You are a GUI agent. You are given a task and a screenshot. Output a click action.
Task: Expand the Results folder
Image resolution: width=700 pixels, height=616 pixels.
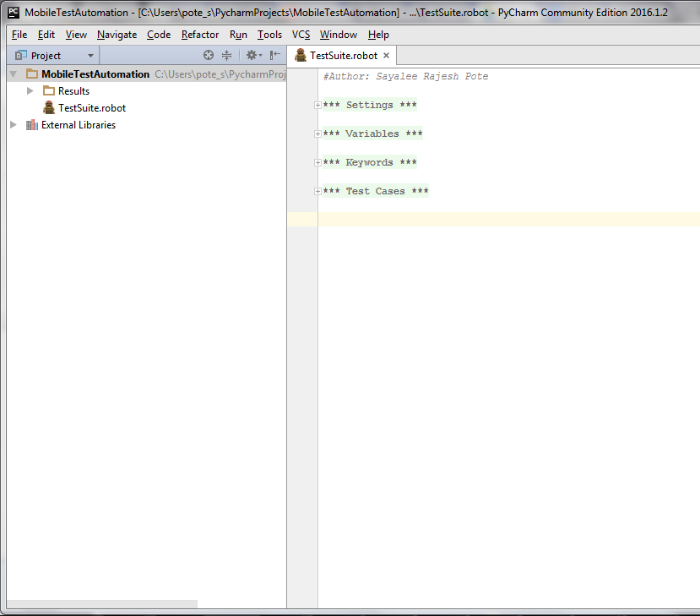coord(30,91)
